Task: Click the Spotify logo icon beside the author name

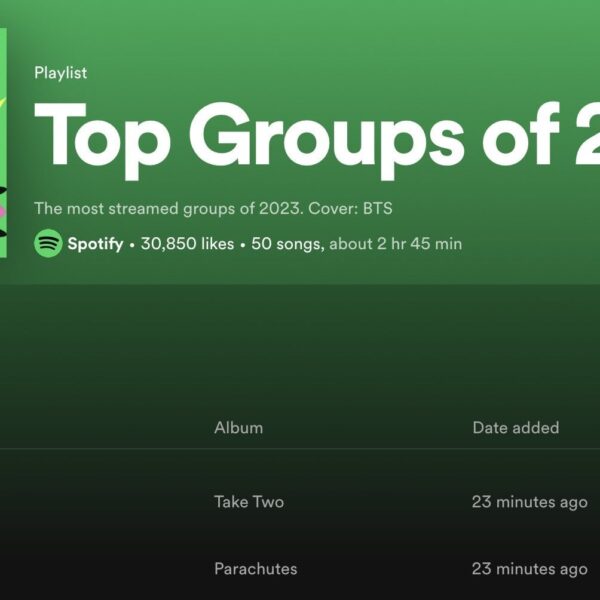Action: [x=48, y=243]
